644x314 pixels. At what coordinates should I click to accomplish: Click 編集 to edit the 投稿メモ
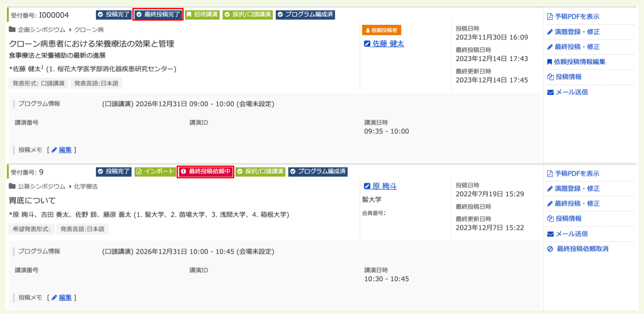pyautogui.click(x=65, y=150)
